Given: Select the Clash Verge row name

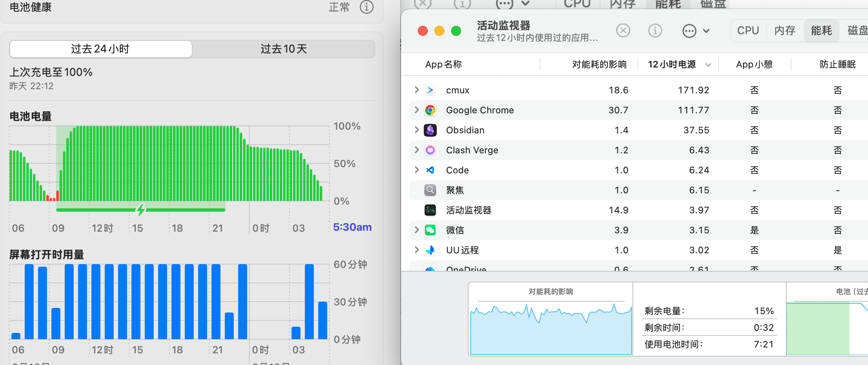Looking at the screenshot, I should pyautogui.click(x=472, y=150).
